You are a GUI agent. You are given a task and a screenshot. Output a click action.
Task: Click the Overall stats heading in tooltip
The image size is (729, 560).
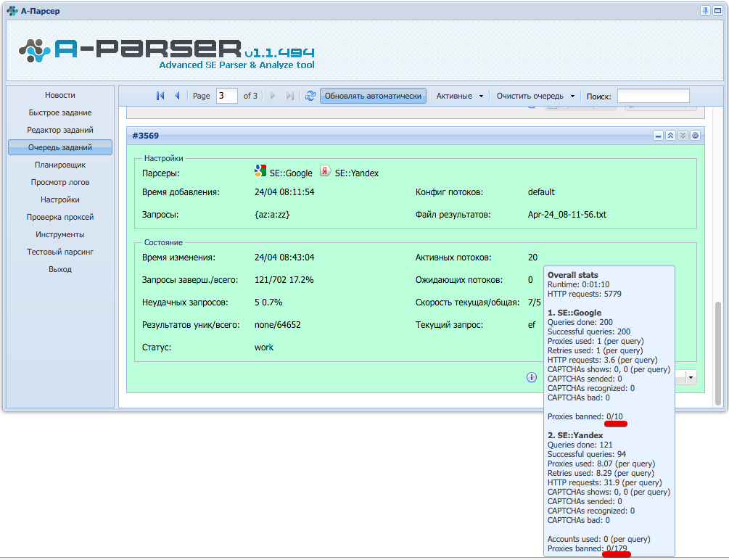(573, 275)
